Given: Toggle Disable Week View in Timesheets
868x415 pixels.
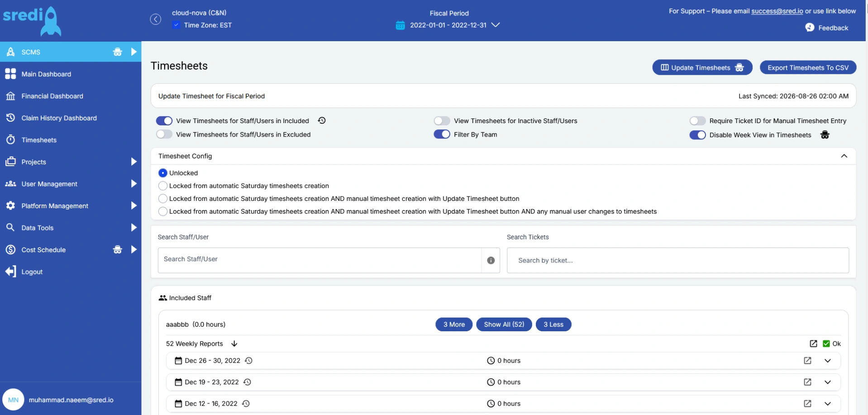Looking at the screenshot, I should (697, 135).
